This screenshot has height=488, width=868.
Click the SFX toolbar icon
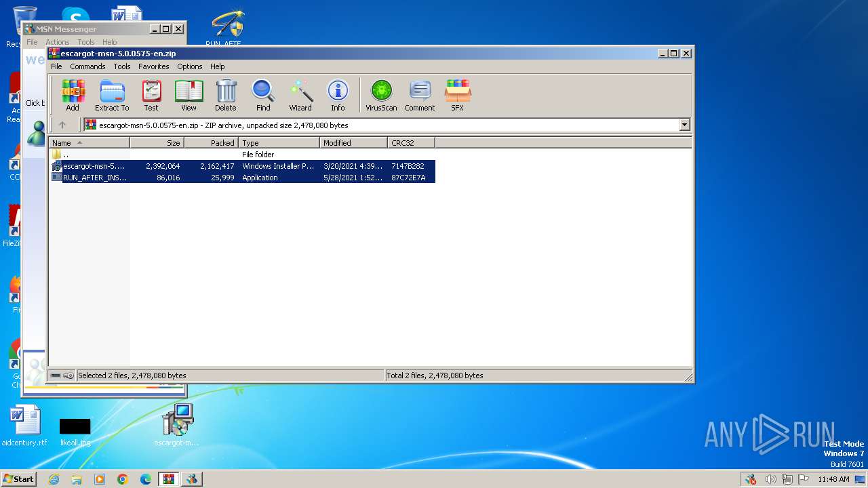pos(458,95)
